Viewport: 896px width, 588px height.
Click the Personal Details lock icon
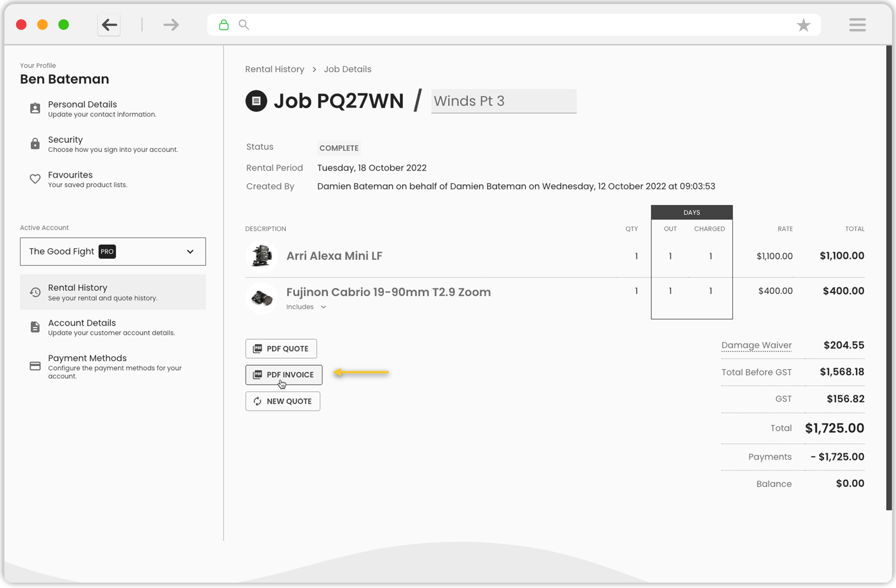35,106
